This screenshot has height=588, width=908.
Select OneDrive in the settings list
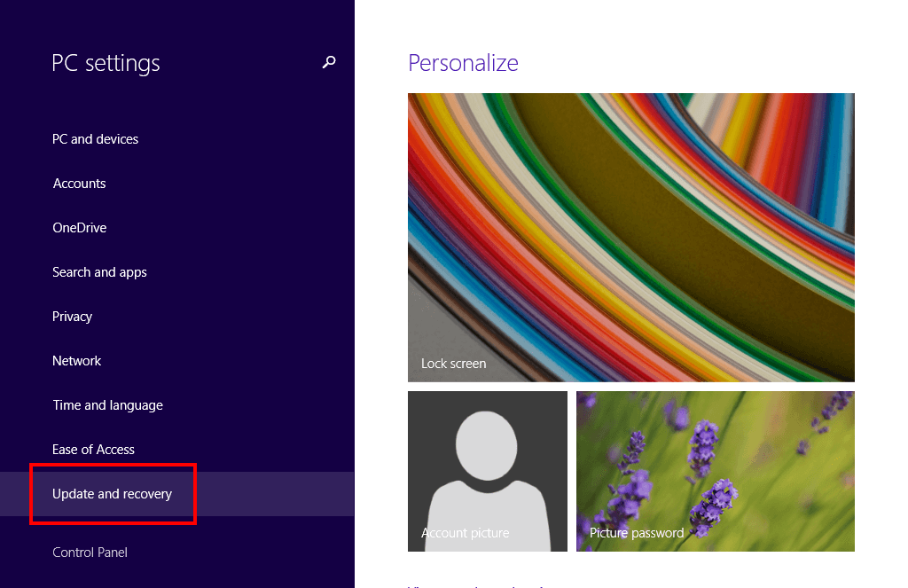pyautogui.click(x=79, y=228)
